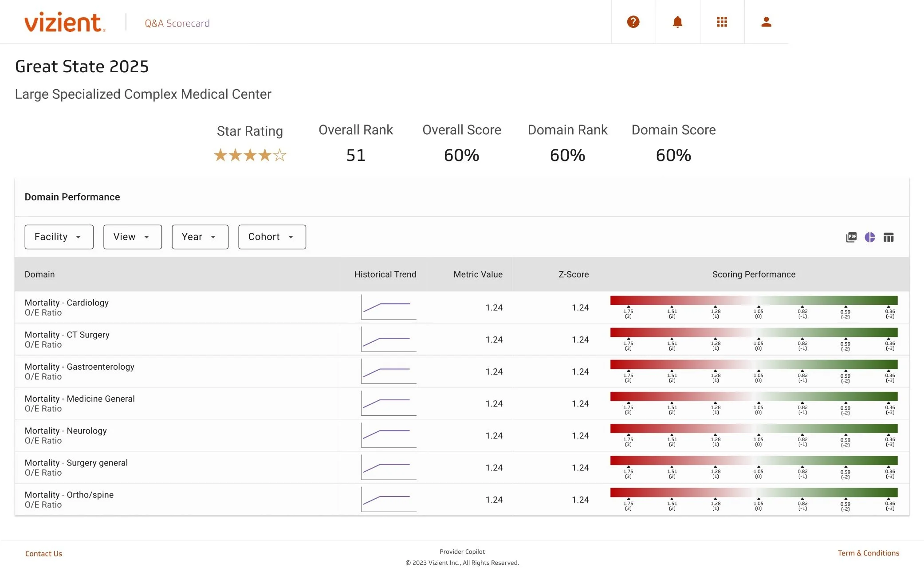Select the Q&A Scorecard header item

[x=177, y=23]
